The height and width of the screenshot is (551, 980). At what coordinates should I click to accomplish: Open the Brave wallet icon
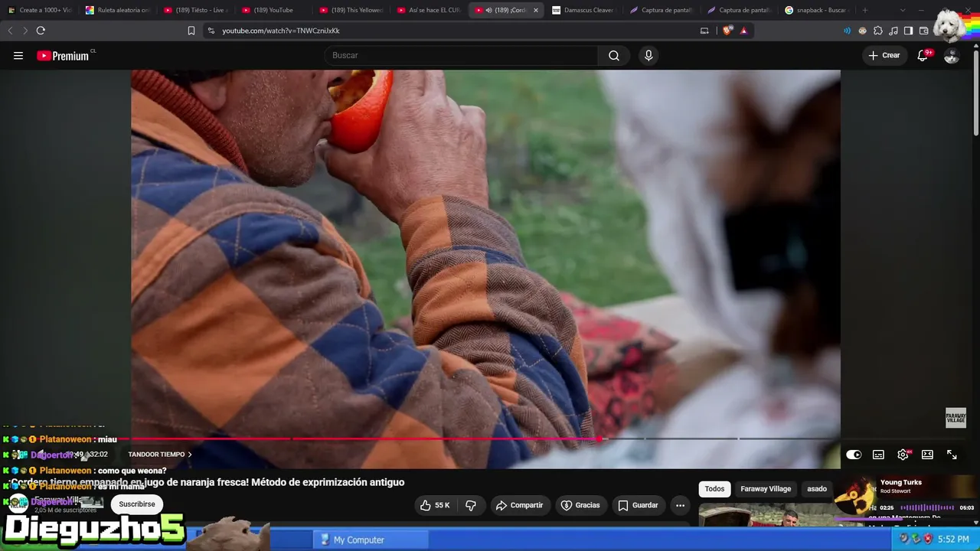[923, 31]
